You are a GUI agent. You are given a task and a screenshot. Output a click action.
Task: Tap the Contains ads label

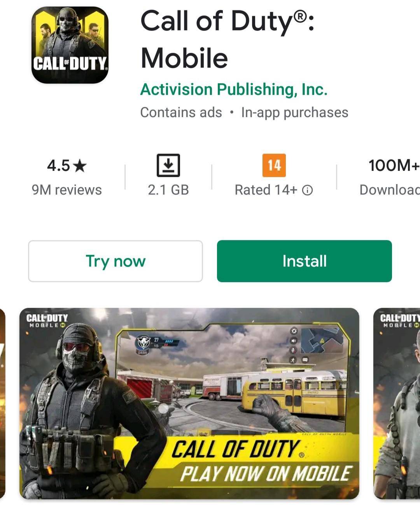pyautogui.click(x=181, y=113)
